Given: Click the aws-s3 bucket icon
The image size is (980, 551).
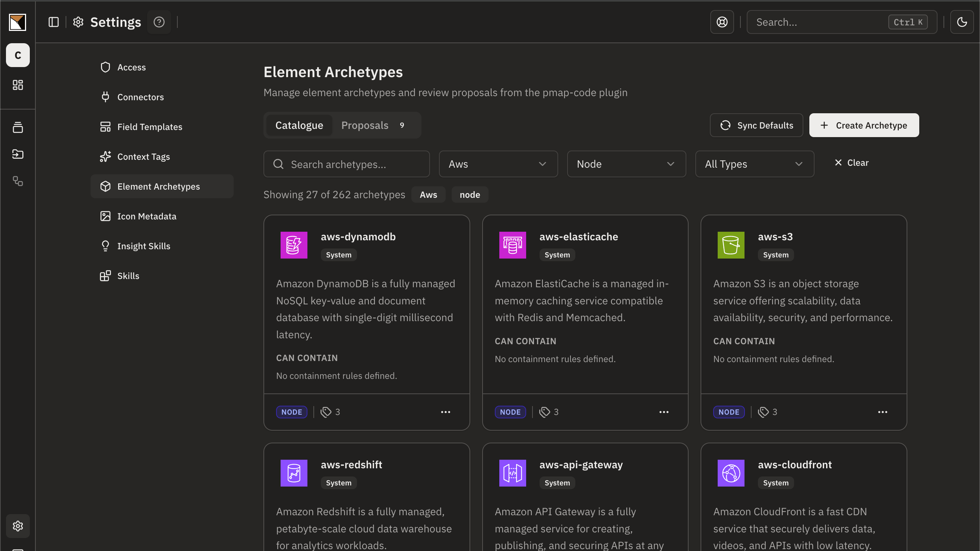Looking at the screenshot, I should [730, 245].
